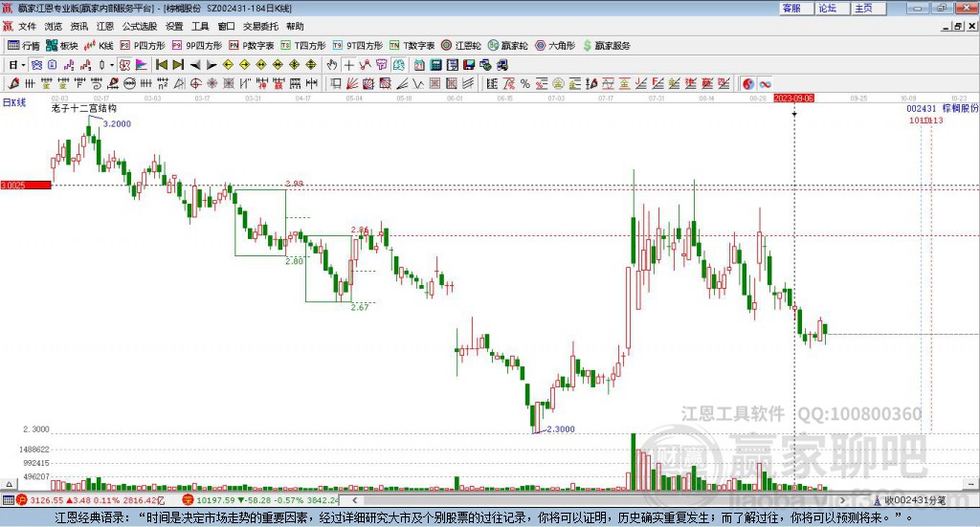The height and width of the screenshot is (527, 980).
Task: Open the 江恩 menu
Action: pyautogui.click(x=105, y=26)
